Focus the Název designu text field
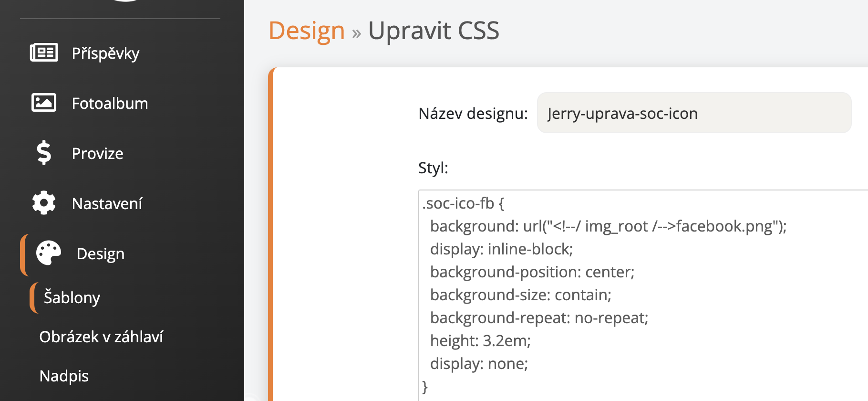This screenshot has width=868, height=401. click(x=693, y=113)
